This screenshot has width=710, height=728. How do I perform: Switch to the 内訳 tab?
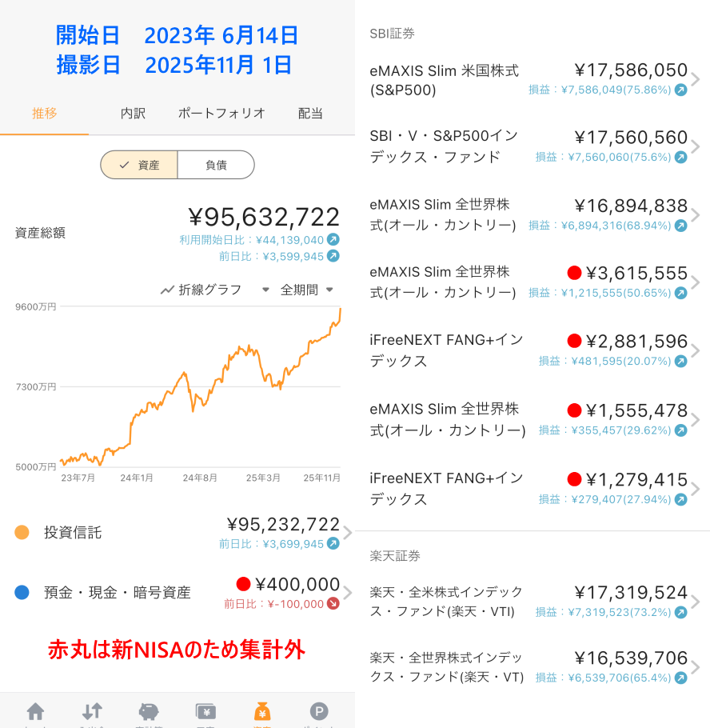[x=133, y=114]
